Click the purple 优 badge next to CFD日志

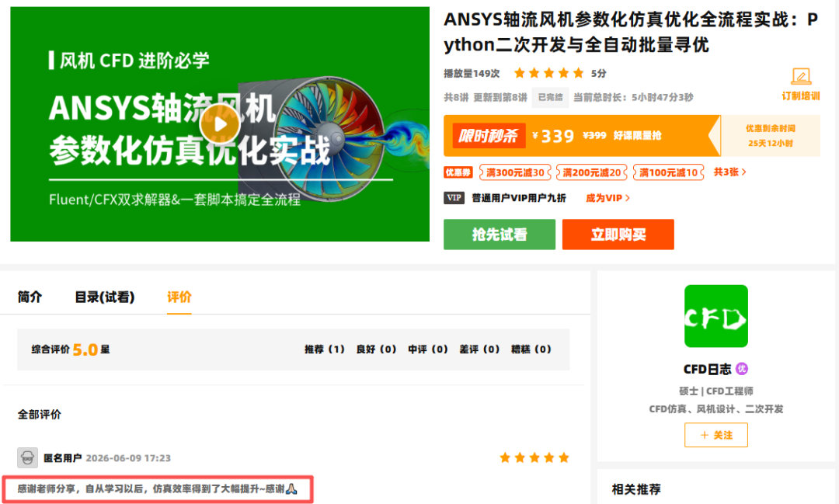(x=742, y=369)
